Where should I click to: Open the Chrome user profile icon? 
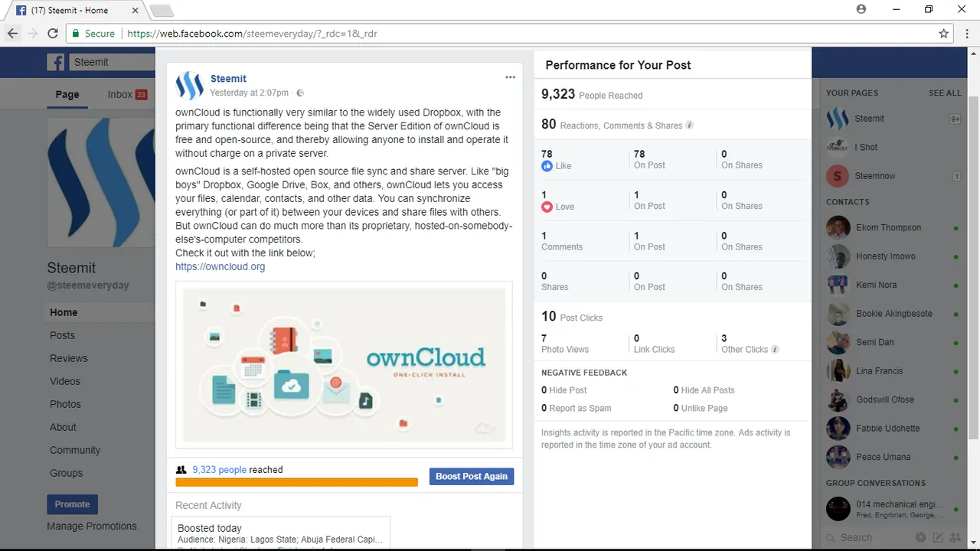tap(861, 9)
